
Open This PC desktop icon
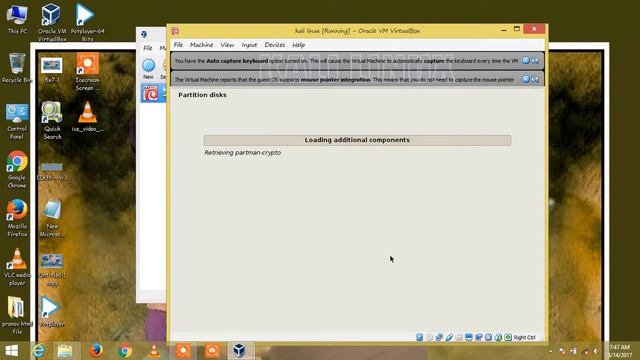click(x=17, y=19)
